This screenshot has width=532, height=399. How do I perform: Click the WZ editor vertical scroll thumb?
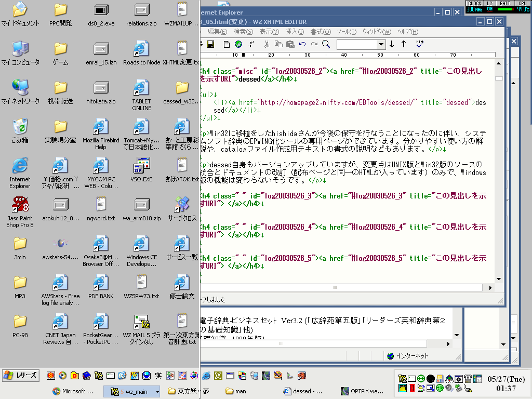click(x=499, y=78)
